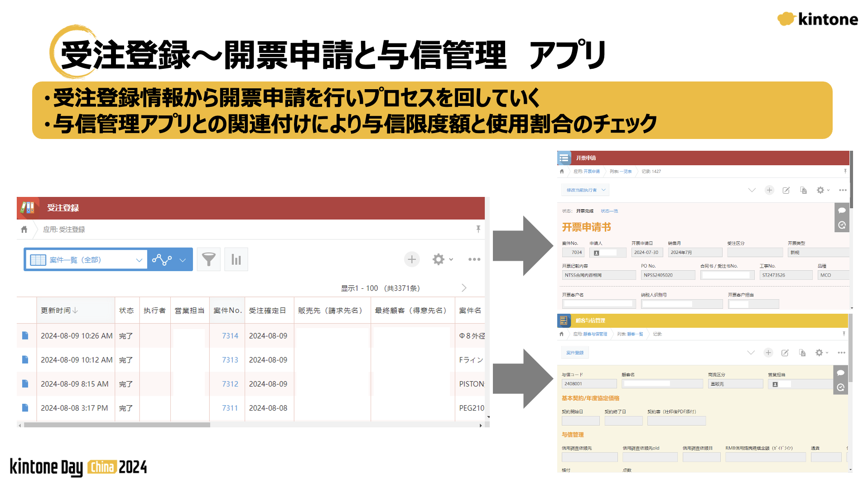868x488 pixels.
Task: Click 应用: 开票申请 breadcrumb link
Action: [x=586, y=172]
